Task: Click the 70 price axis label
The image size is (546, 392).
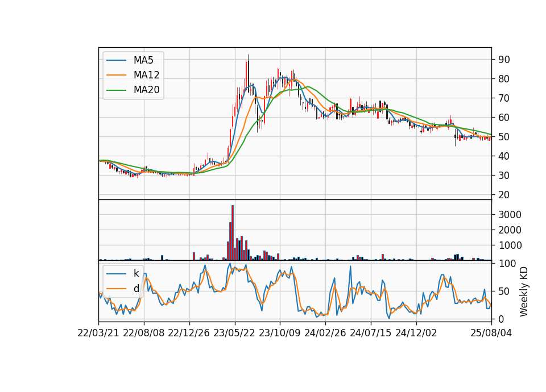Action: click(x=504, y=98)
